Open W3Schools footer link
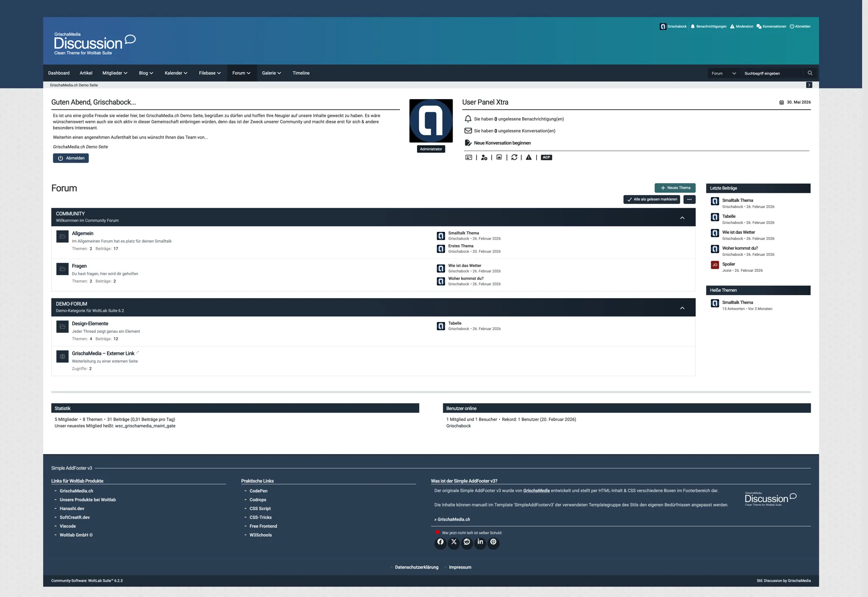This screenshot has width=868, height=597. pos(261,535)
